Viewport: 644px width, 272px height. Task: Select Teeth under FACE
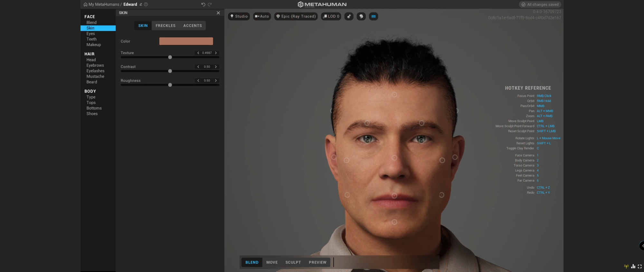click(x=91, y=39)
